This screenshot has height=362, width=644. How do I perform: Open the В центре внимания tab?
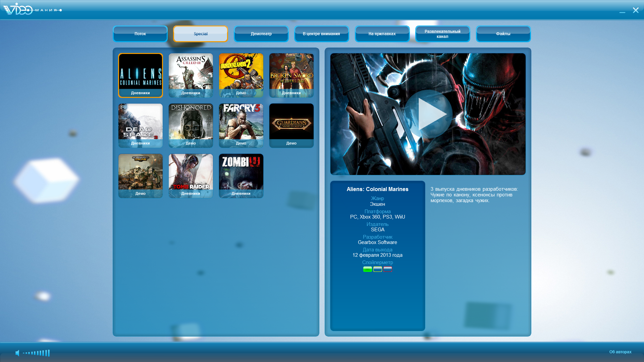322,34
